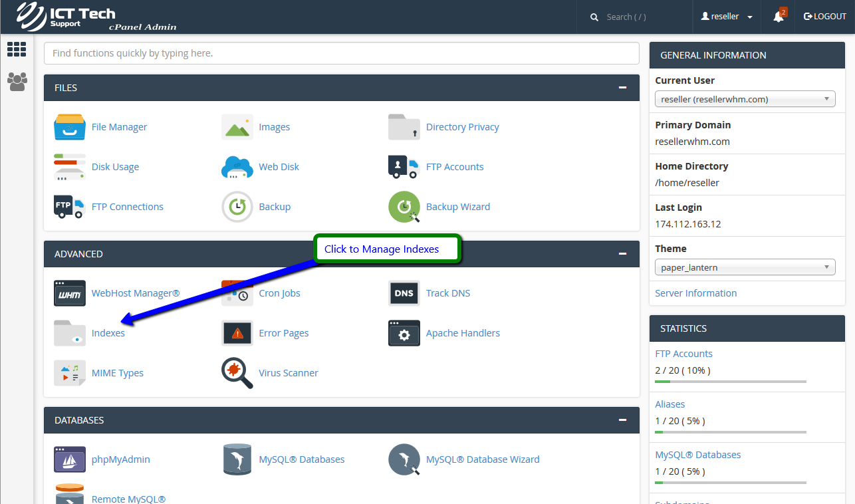
Task: Expand the Theme paper_lantern dropdown
Action: [x=745, y=268]
